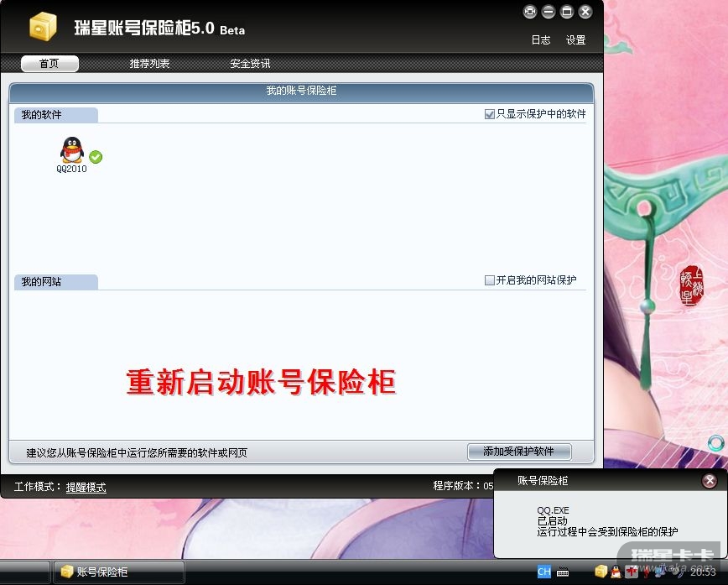Open the 设置 settings menu
The width and height of the screenshot is (728, 585).
pos(575,40)
